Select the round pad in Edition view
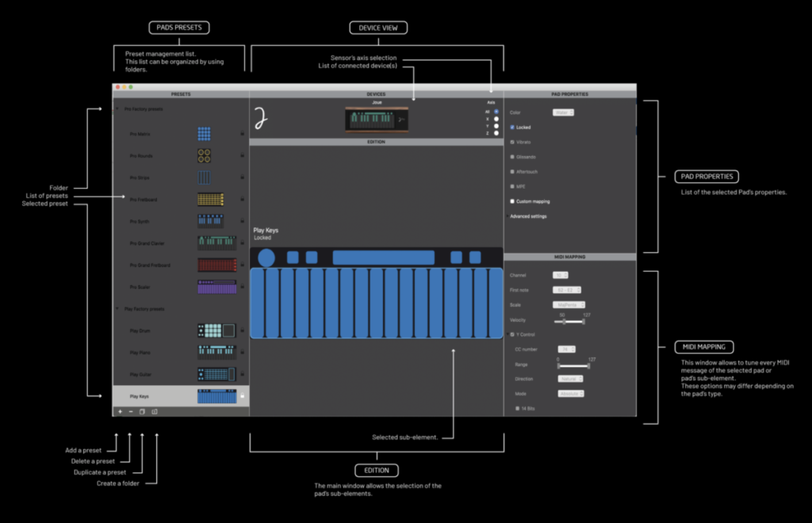The width and height of the screenshot is (812, 523). 266,258
